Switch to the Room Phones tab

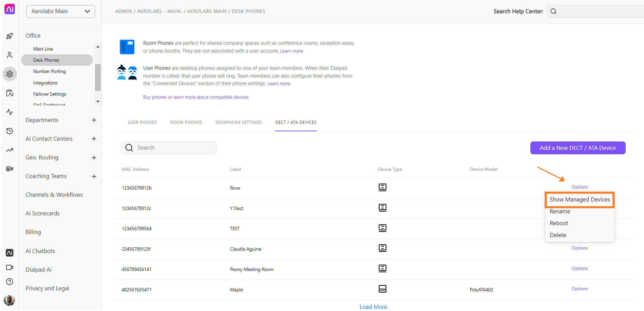click(186, 122)
